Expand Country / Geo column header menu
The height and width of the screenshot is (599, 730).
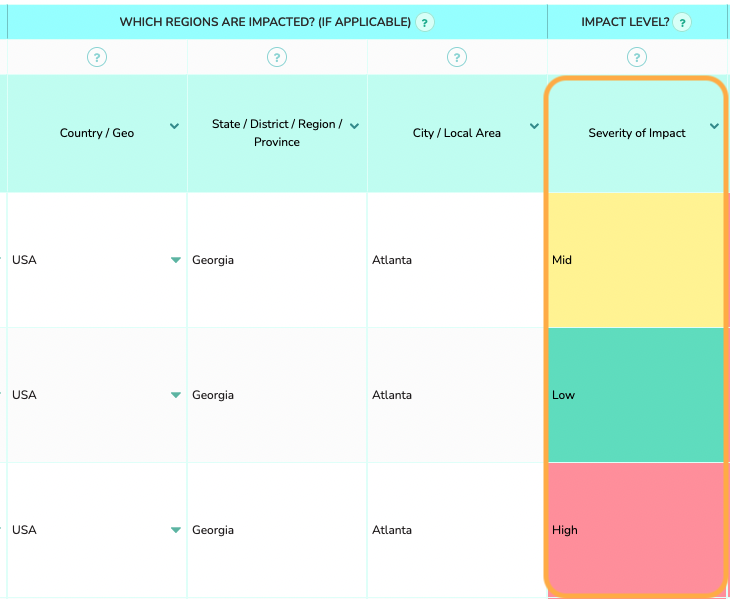[175, 126]
